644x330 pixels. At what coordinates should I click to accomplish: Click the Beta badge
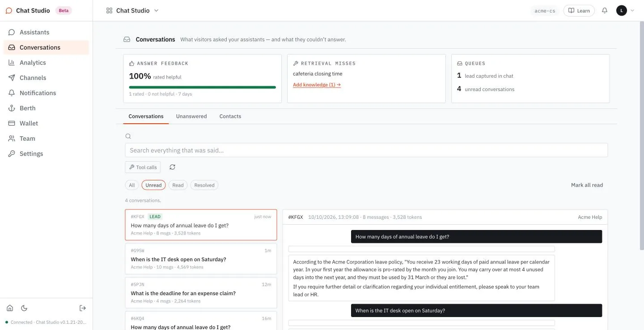click(64, 10)
